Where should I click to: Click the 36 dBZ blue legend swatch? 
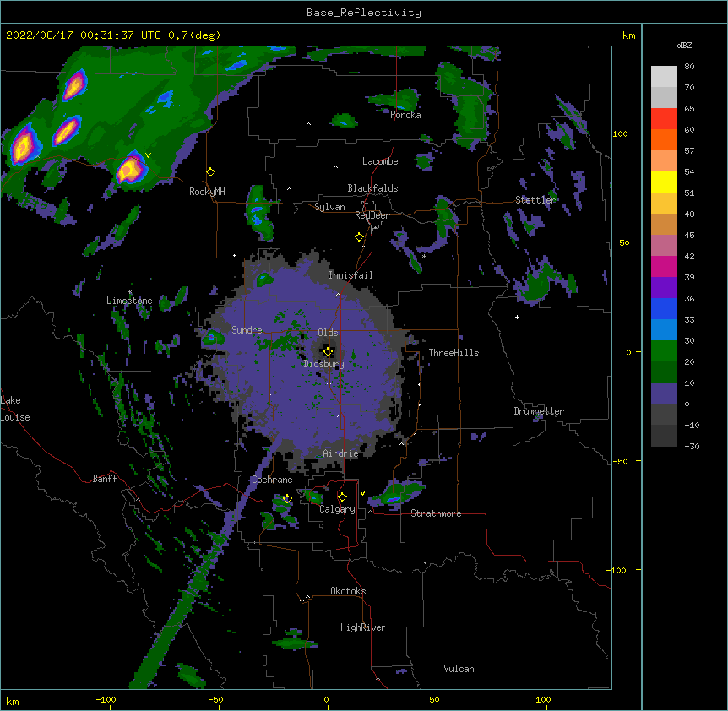point(664,308)
